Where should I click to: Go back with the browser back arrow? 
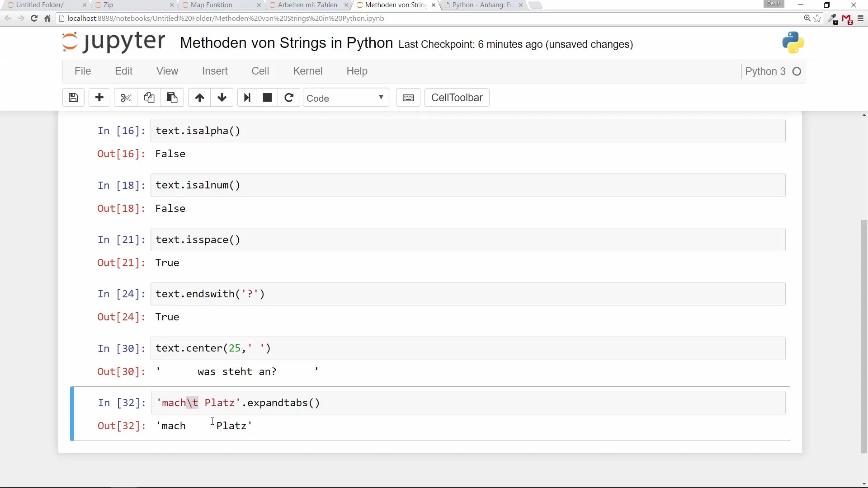8,19
